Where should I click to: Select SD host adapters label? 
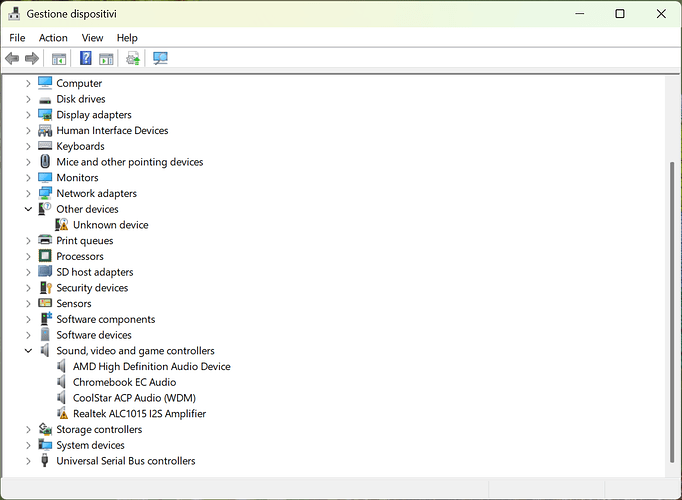pyautogui.click(x=95, y=272)
